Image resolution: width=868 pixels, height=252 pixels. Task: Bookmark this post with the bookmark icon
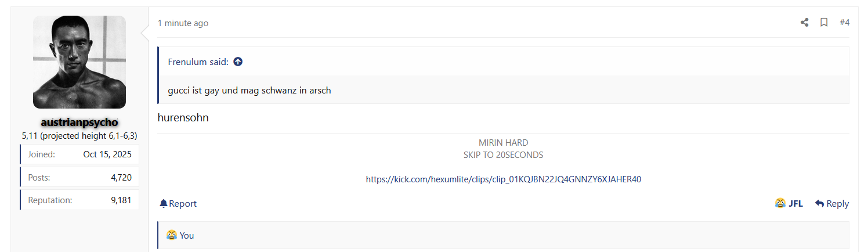(x=824, y=23)
